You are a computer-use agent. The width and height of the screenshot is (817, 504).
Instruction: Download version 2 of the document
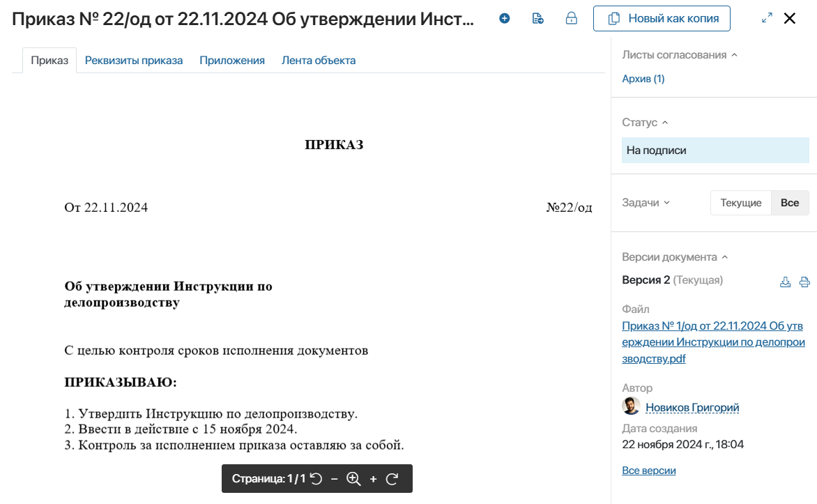[x=785, y=282]
